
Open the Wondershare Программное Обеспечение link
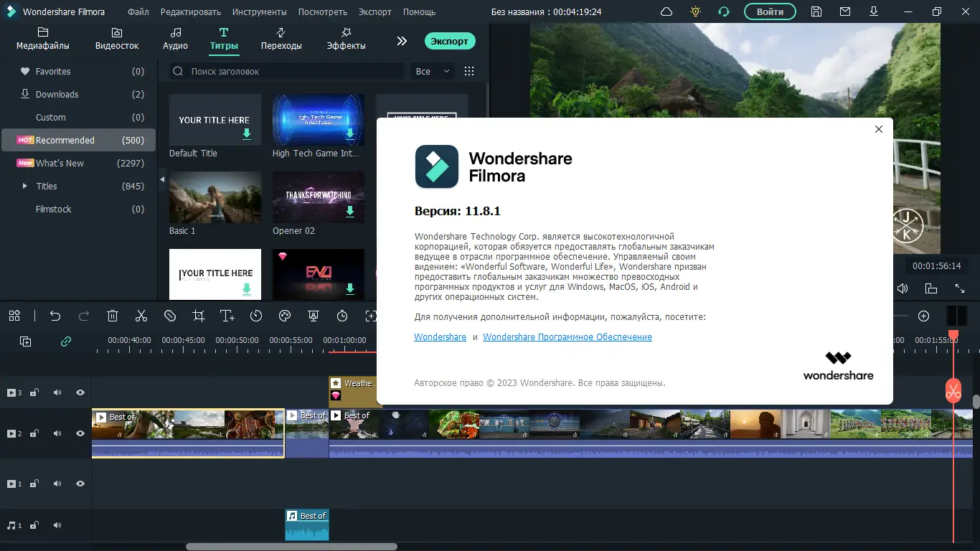567,336
